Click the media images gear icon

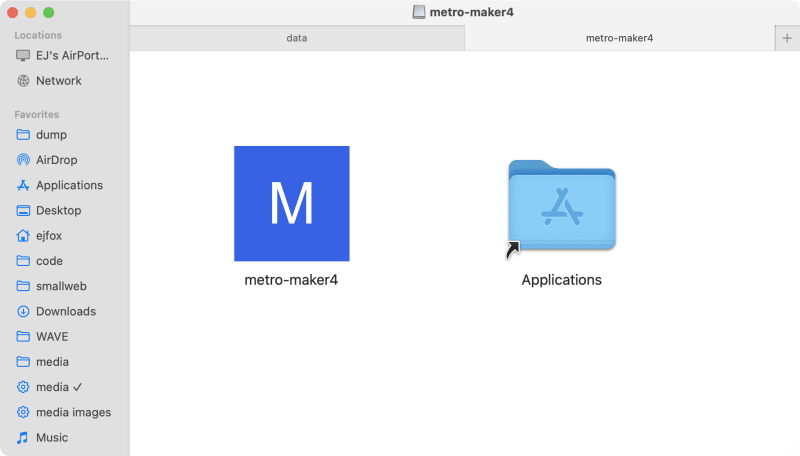point(23,412)
